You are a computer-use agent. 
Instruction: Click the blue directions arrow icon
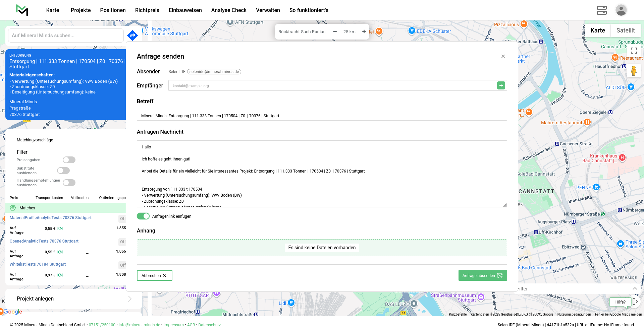(132, 35)
